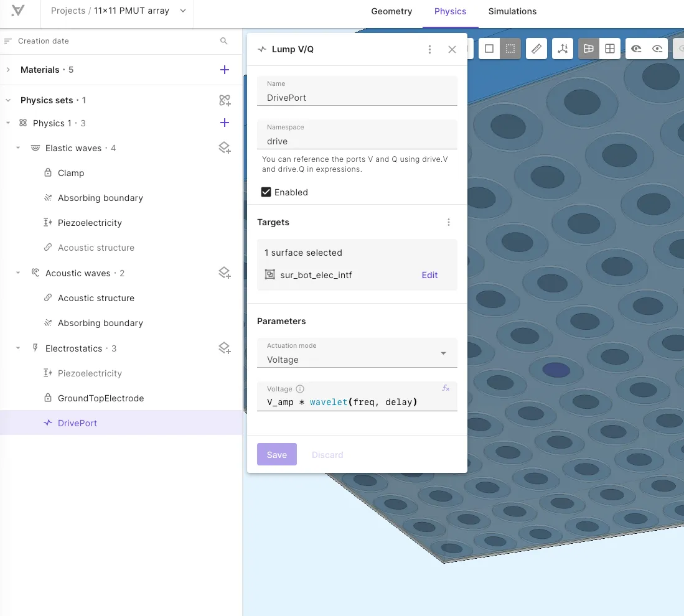Switch to the flat four-pane grid view
Viewport: 684px width, 616px height.
click(610, 49)
